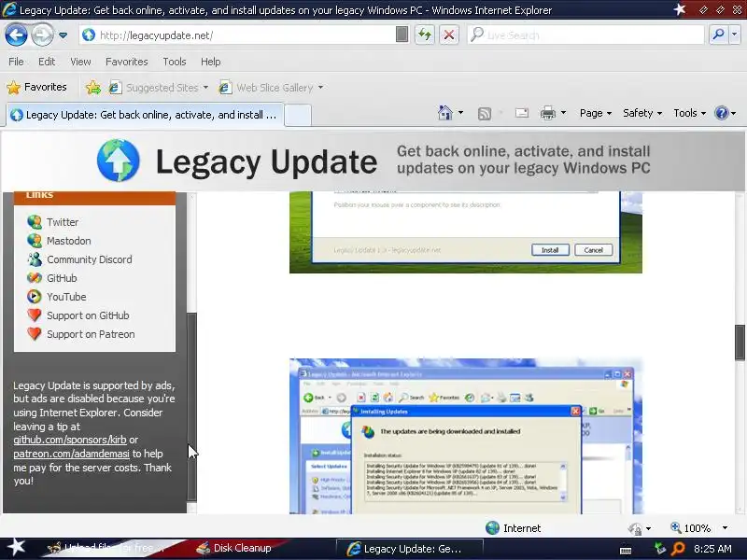Click Support on Patreon link
This screenshot has height=560, width=747.
click(x=91, y=334)
